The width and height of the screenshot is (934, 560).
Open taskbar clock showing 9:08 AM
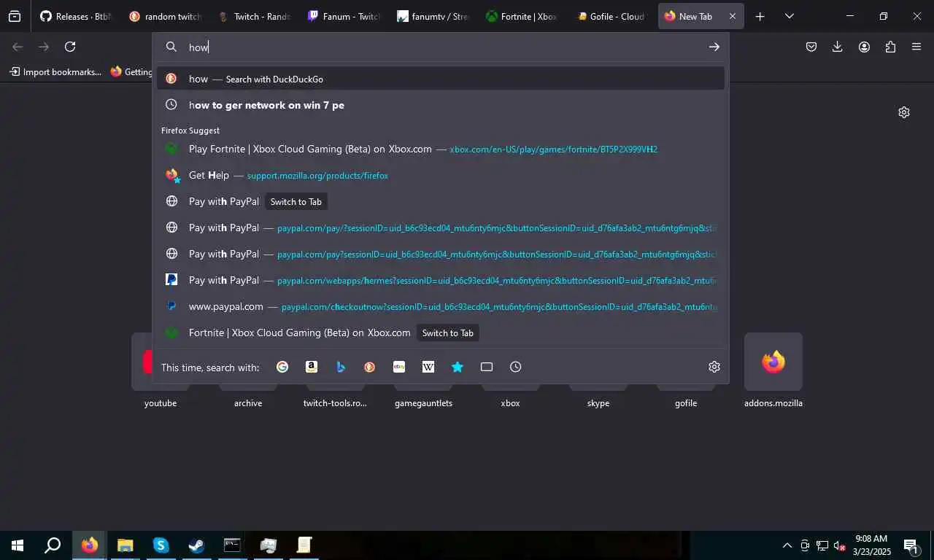[871, 545]
